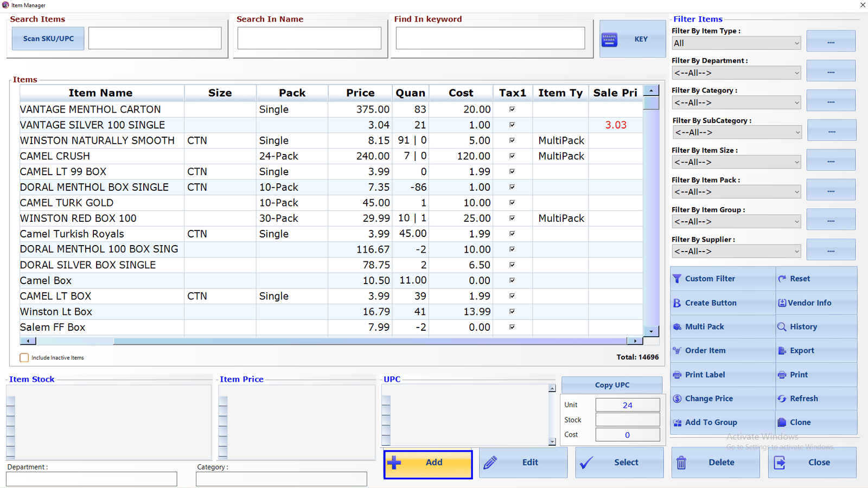868x488 pixels.
Task: Open the Filter By Item Type dropdown
Action: 736,43
